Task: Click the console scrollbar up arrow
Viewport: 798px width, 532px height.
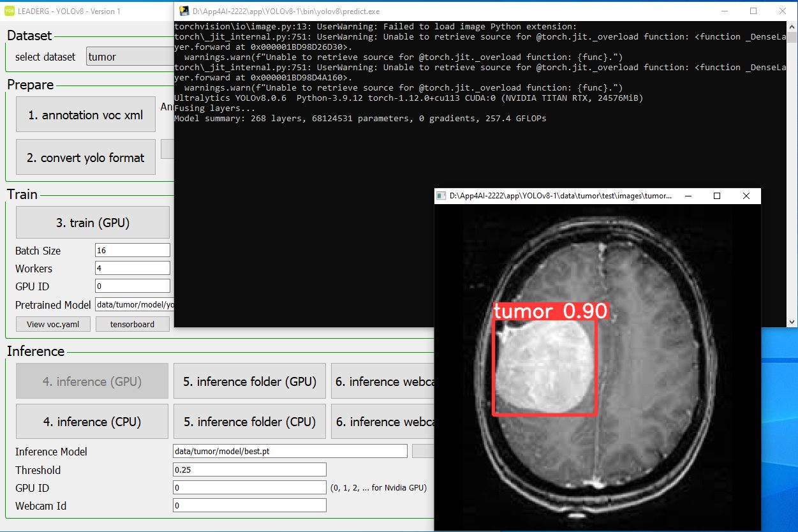Action: coord(792,26)
